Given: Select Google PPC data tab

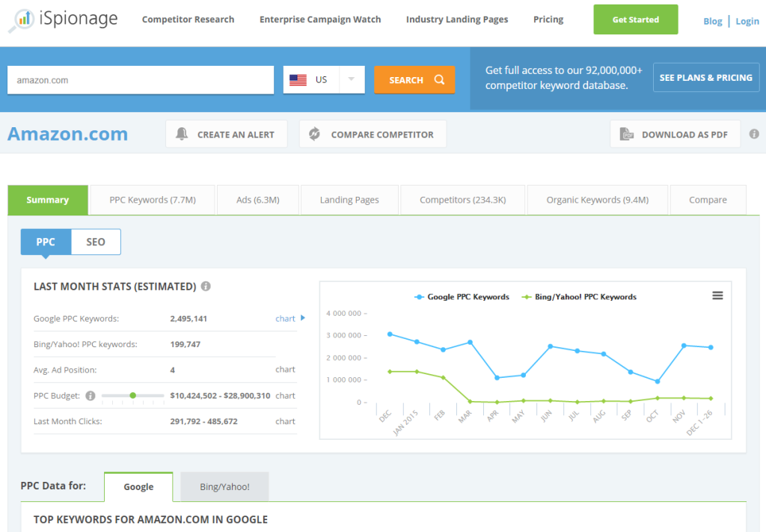Looking at the screenshot, I should 138,486.
